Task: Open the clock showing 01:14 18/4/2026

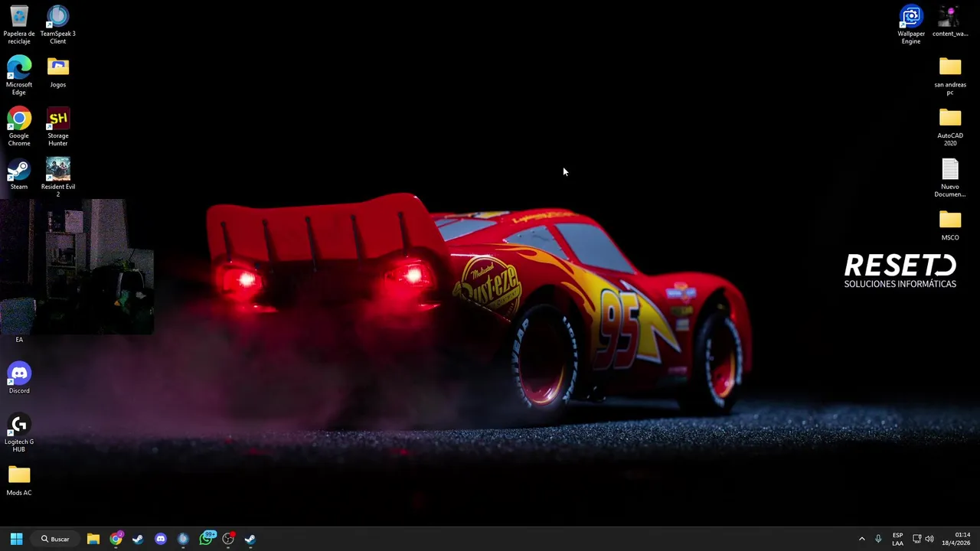Action: 955,539
